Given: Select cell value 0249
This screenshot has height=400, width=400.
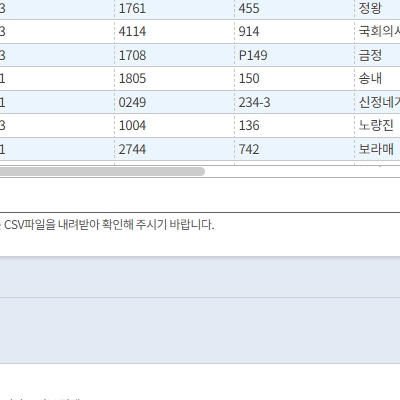Looking at the screenshot, I should coord(132,102).
